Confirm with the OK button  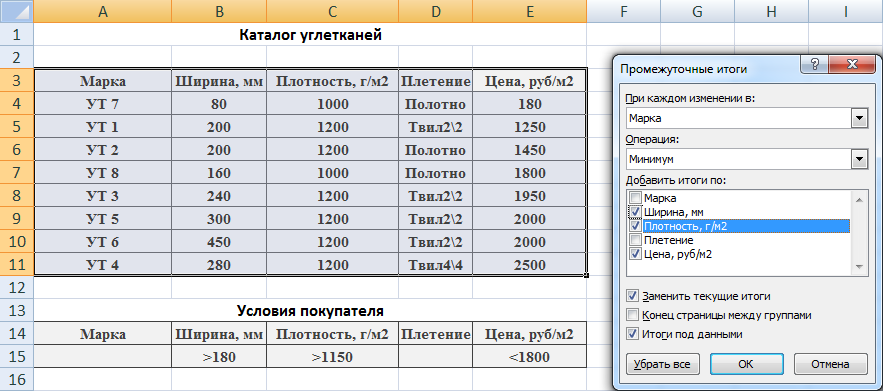746,364
